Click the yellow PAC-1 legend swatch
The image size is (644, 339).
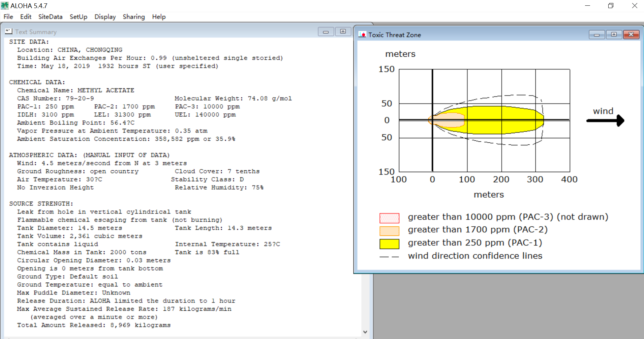389,244
